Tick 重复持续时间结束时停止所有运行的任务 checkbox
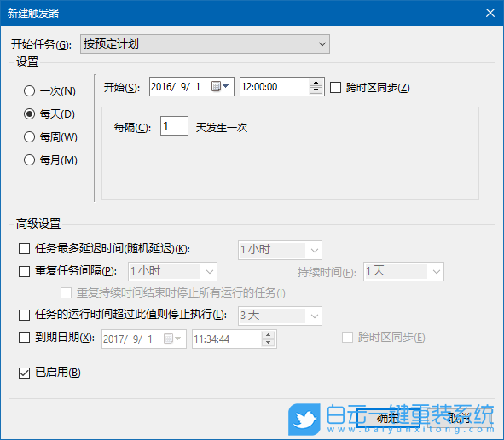Screen dimensions: 504x440 point(67,292)
